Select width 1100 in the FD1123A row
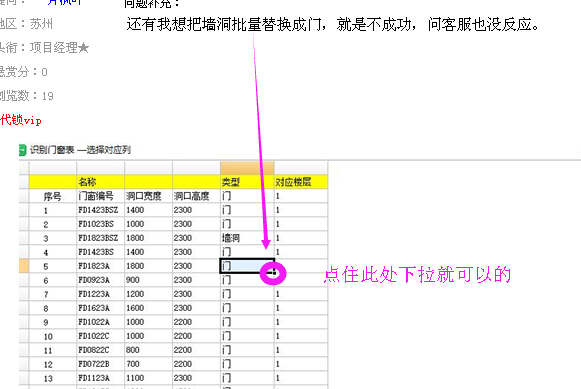Image resolution: width=581 pixels, height=389 pixels. 148,378
